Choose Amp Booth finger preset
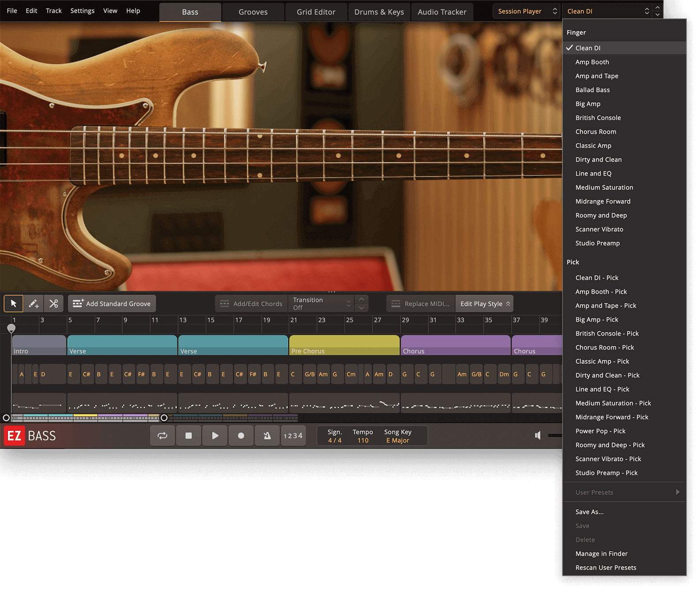Viewport: 700px width, 595px height. tap(624, 62)
